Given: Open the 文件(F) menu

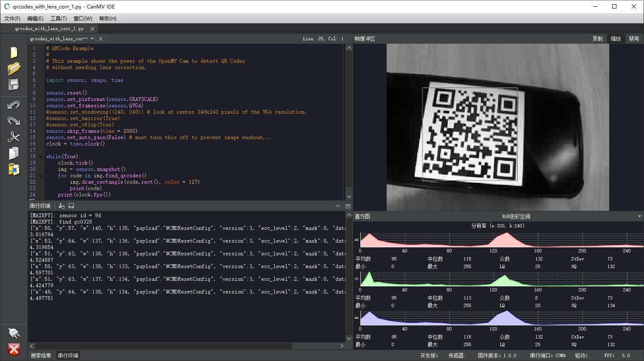Looking at the screenshot, I should click(x=12, y=19).
